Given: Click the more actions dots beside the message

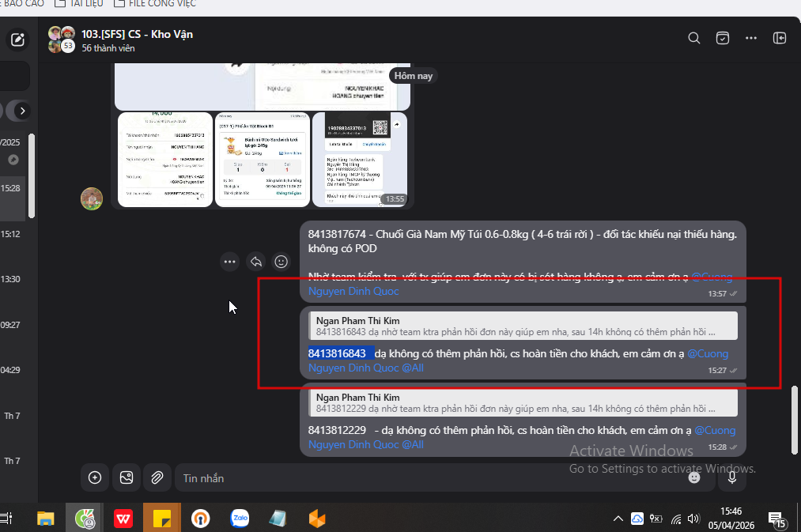Looking at the screenshot, I should point(229,262).
